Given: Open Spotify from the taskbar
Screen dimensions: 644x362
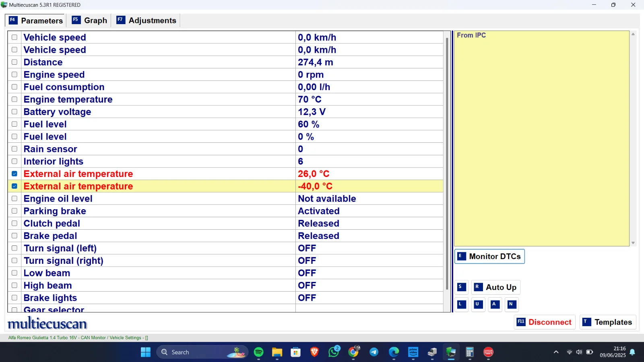Looking at the screenshot, I should click(x=259, y=352).
